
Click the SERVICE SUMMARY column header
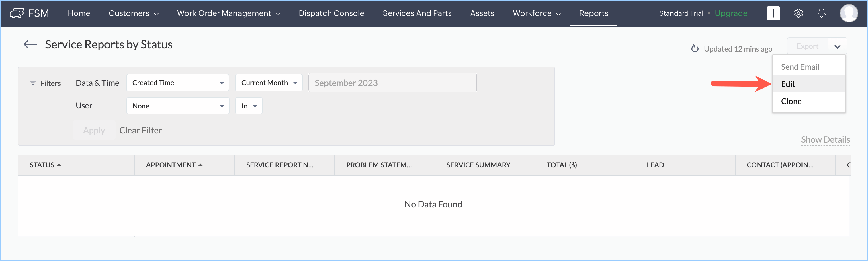pyautogui.click(x=484, y=165)
